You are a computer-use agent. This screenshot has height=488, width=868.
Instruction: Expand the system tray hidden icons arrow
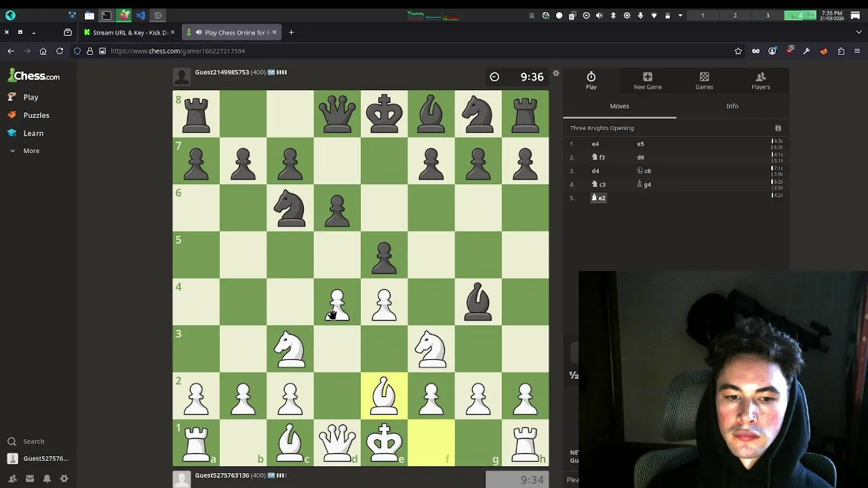tap(680, 15)
